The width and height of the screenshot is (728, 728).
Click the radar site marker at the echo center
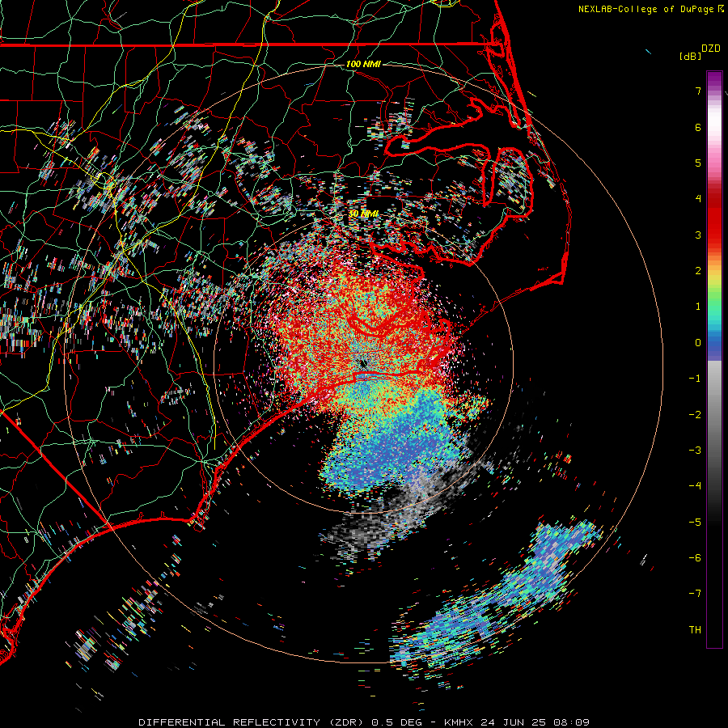[363, 362]
